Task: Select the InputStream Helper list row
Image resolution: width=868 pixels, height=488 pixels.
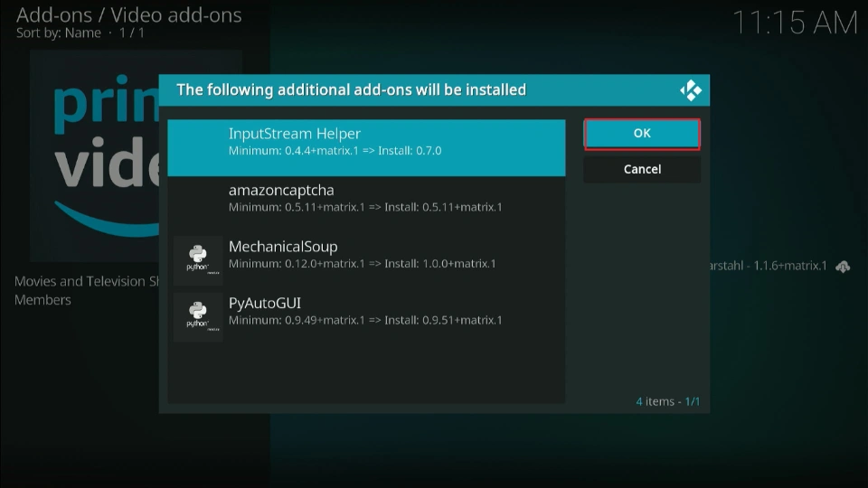Action: [x=366, y=147]
